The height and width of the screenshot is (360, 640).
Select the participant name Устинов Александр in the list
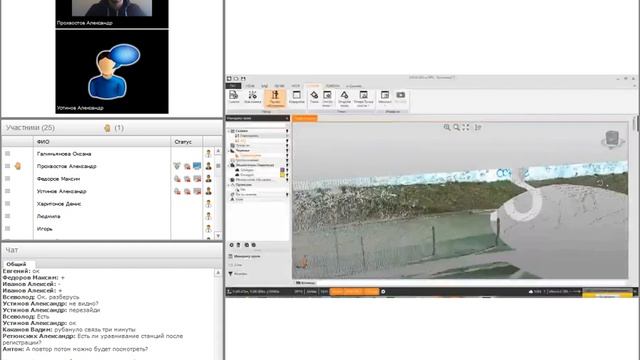coord(62,191)
